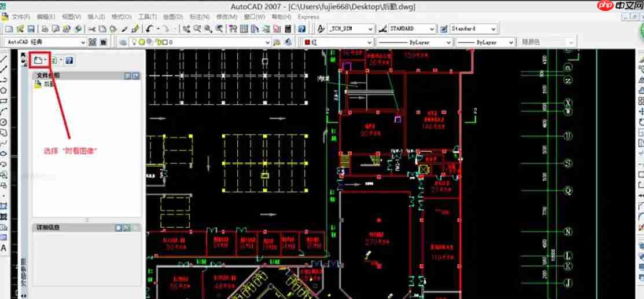Switch to details view in 详细信息 panel

point(119,228)
